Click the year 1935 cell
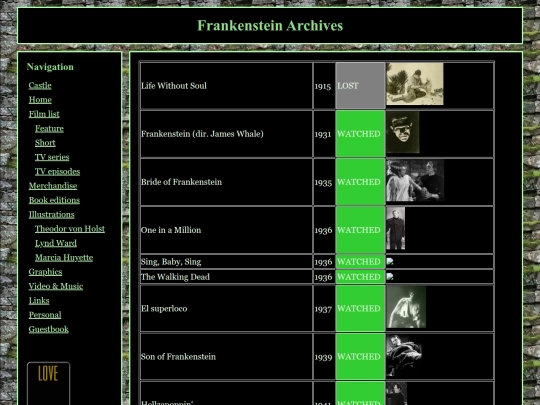Viewport: 540px width, 405px height. pyautogui.click(x=324, y=182)
